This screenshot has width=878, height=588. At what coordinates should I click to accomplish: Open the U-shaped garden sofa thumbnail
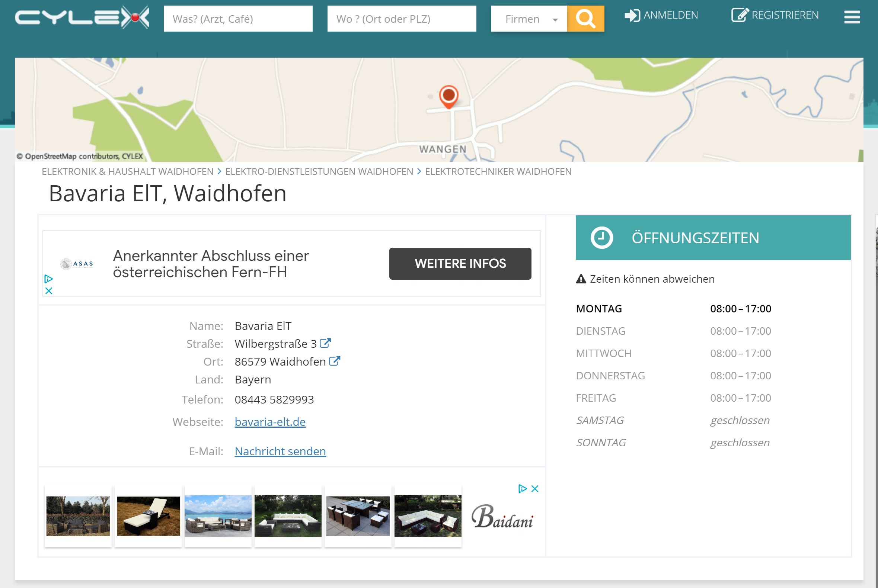click(x=288, y=515)
